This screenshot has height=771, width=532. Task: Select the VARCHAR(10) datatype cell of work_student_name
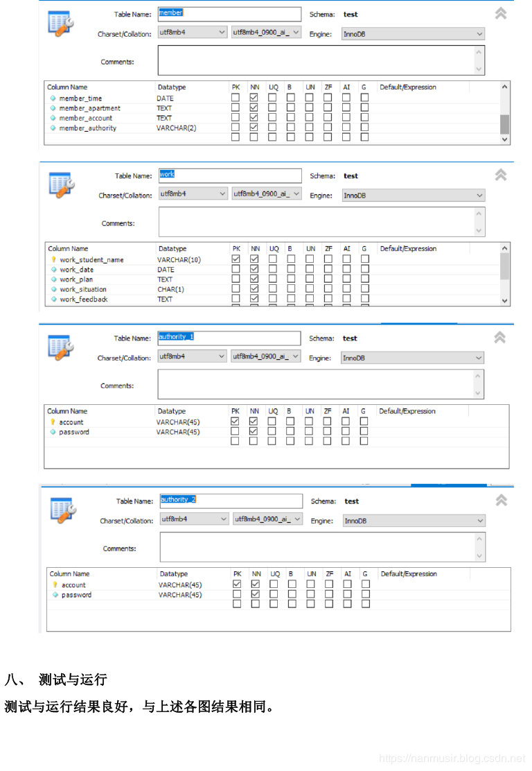coord(179,259)
